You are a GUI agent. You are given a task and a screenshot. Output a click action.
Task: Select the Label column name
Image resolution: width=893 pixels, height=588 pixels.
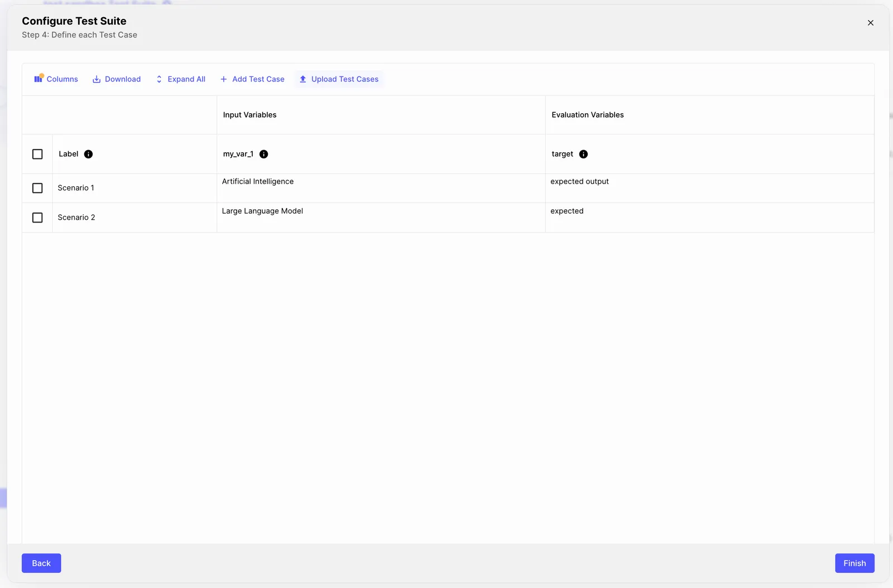(x=69, y=154)
